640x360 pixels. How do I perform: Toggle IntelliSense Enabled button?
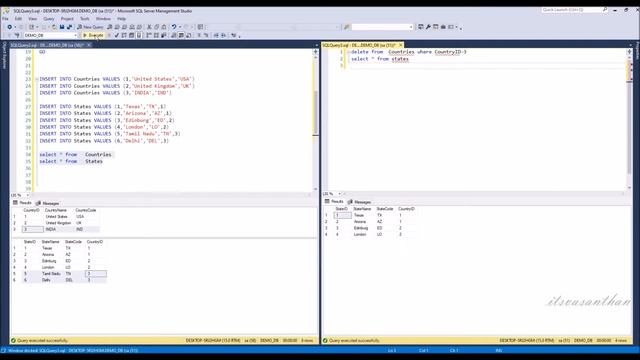tap(139, 36)
